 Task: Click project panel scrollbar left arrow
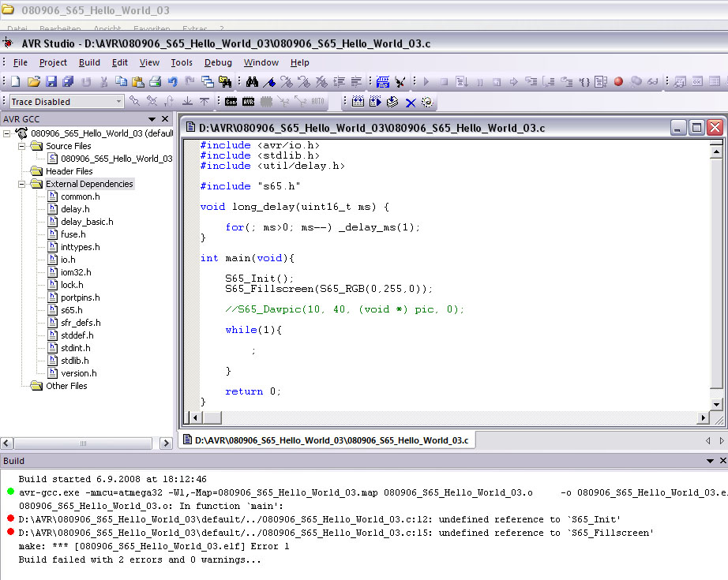(6, 443)
